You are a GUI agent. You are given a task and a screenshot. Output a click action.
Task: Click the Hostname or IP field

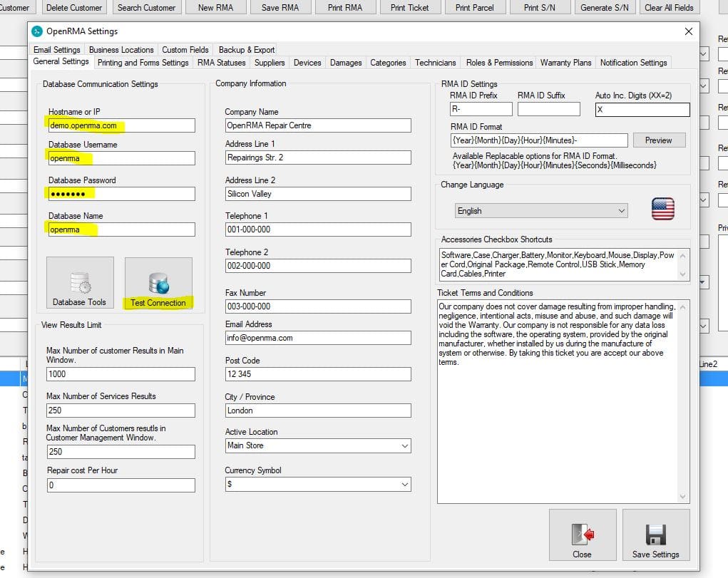[122, 125]
